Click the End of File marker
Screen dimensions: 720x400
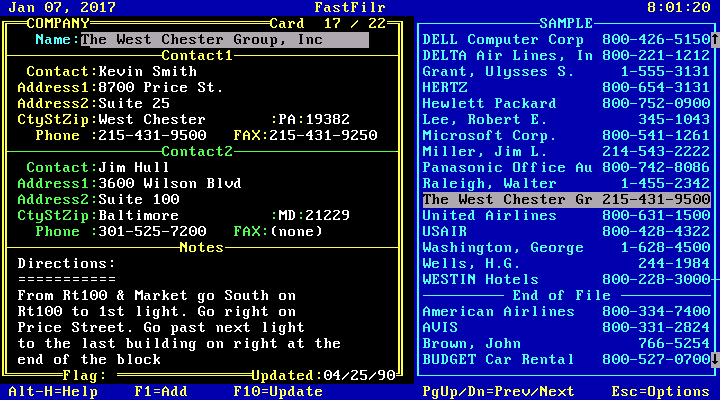[x=562, y=295]
